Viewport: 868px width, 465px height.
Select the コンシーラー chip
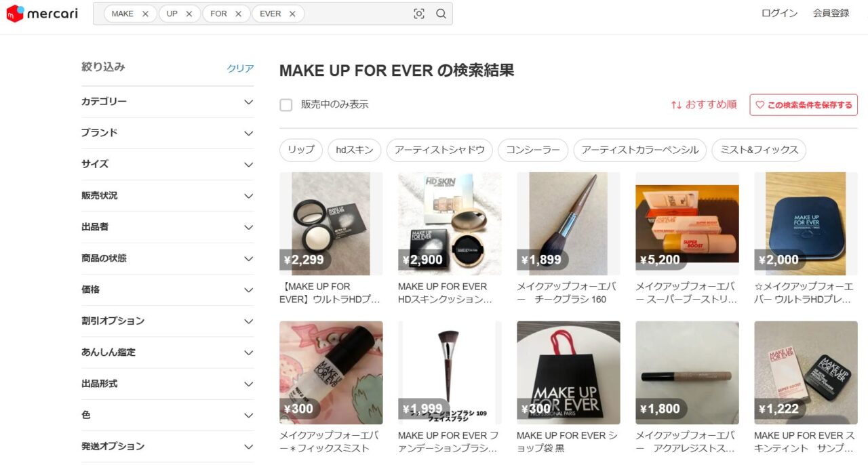(533, 150)
